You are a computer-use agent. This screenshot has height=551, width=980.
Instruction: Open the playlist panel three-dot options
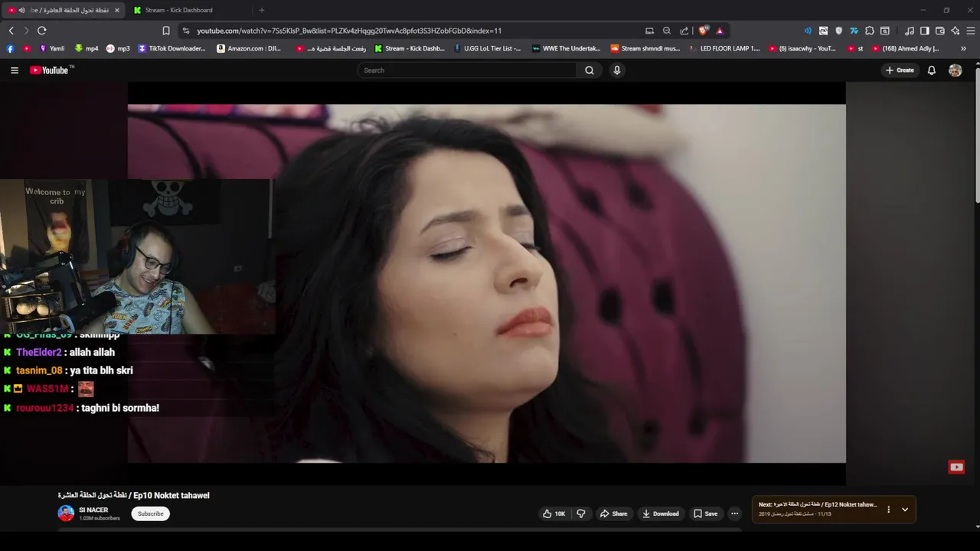pyautogui.click(x=888, y=510)
